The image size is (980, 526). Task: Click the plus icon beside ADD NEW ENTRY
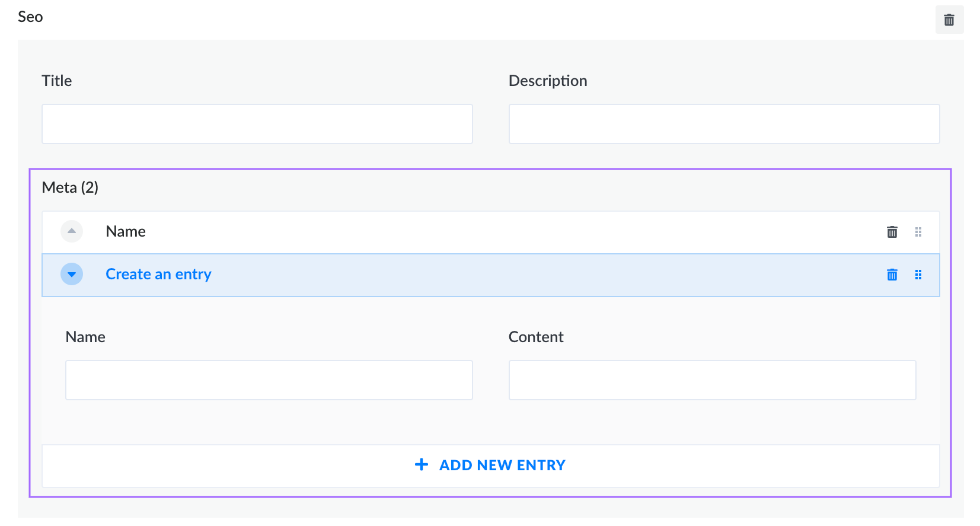tap(421, 465)
